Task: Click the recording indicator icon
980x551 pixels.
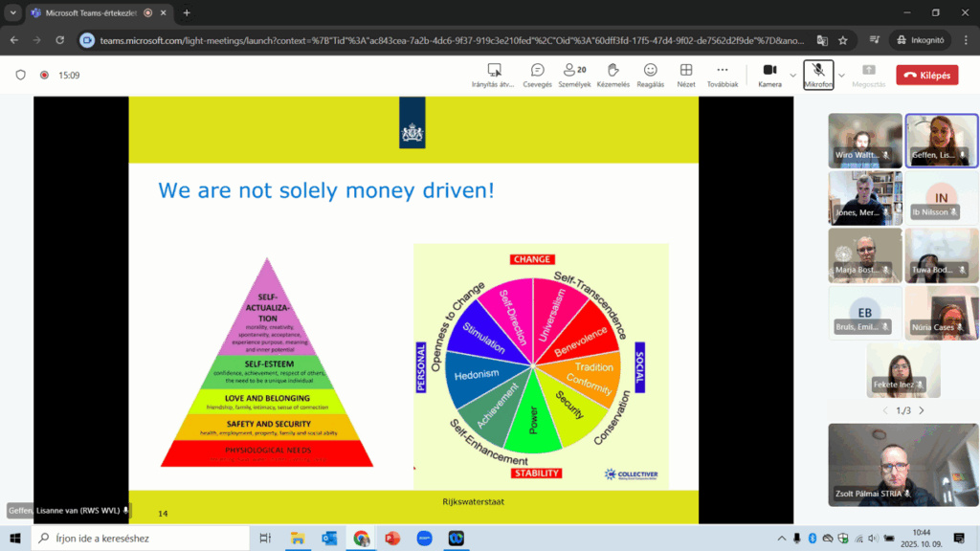Action: [x=44, y=75]
